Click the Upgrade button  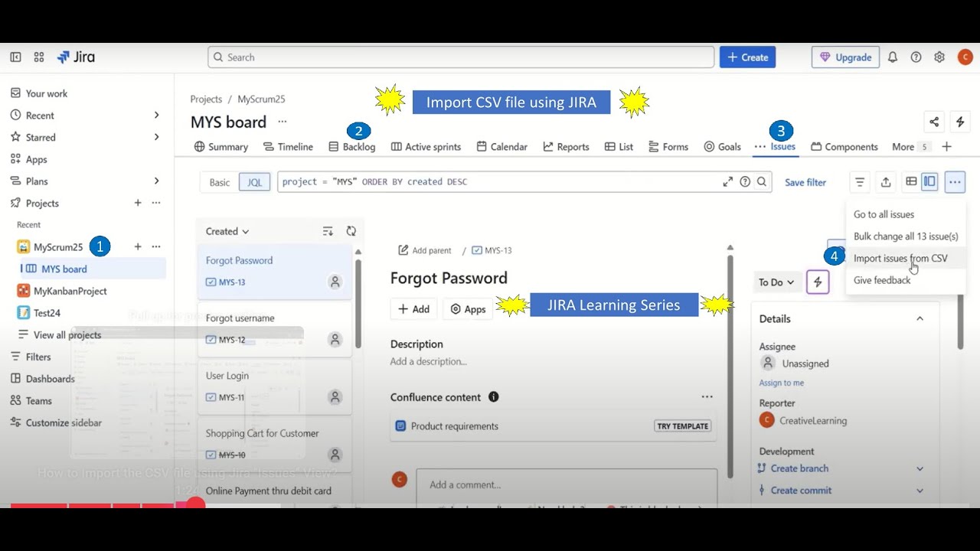(845, 57)
